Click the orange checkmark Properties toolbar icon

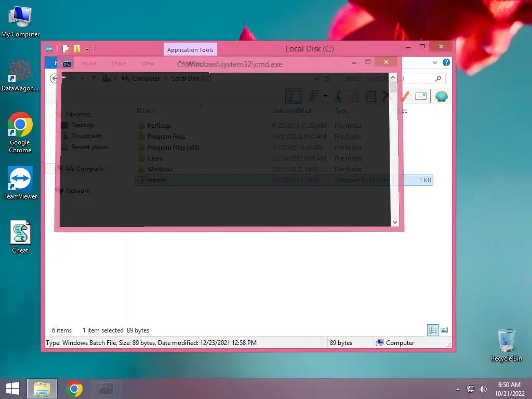(x=405, y=96)
